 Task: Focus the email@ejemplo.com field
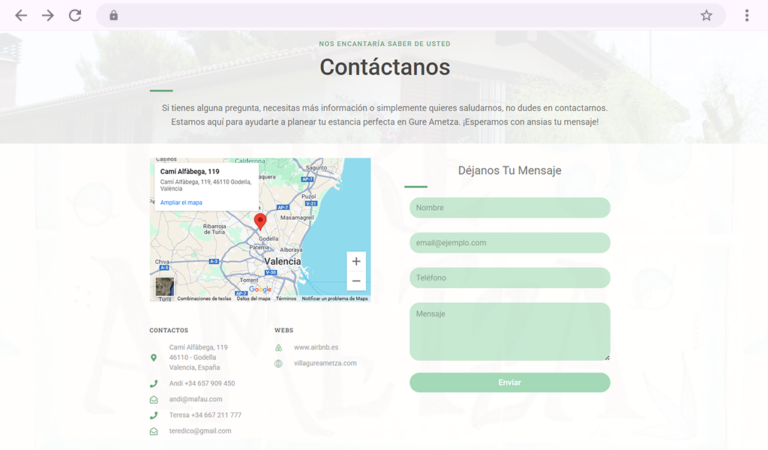(x=510, y=243)
